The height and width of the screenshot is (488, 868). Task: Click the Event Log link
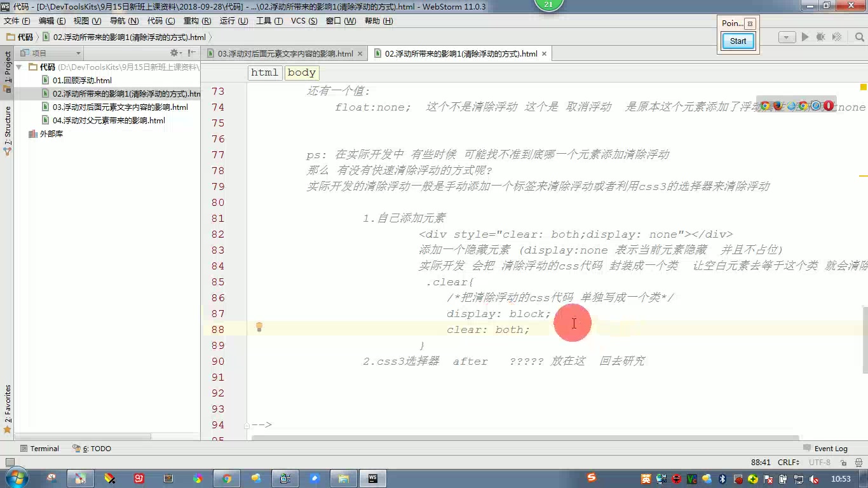[831, 448]
